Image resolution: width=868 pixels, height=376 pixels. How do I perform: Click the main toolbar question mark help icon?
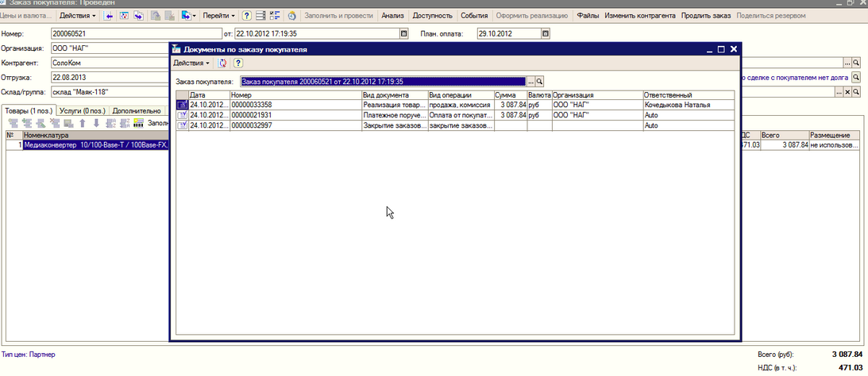246,15
